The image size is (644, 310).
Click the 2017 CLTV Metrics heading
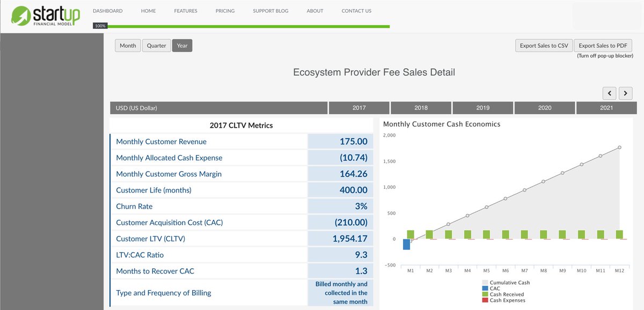[241, 126]
